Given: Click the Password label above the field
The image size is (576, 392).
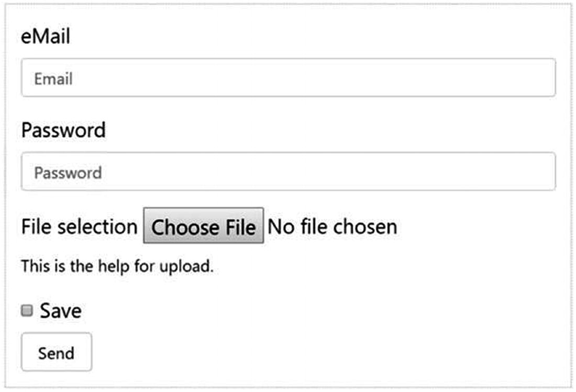Looking at the screenshot, I should click(63, 130).
